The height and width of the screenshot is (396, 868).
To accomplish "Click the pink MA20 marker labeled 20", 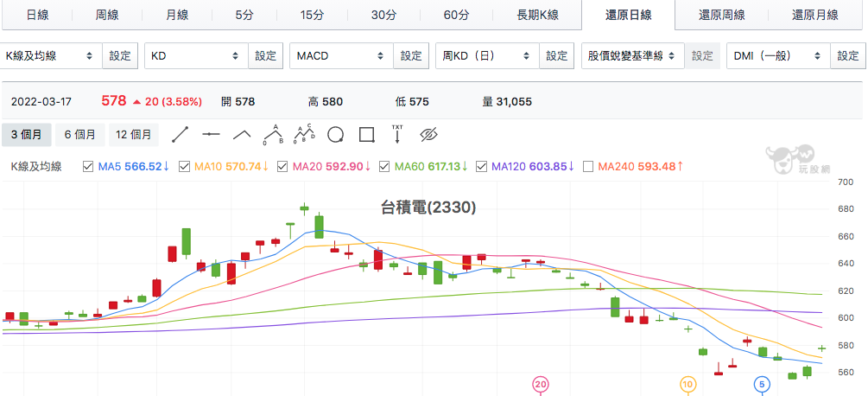I will coord(541,384).
